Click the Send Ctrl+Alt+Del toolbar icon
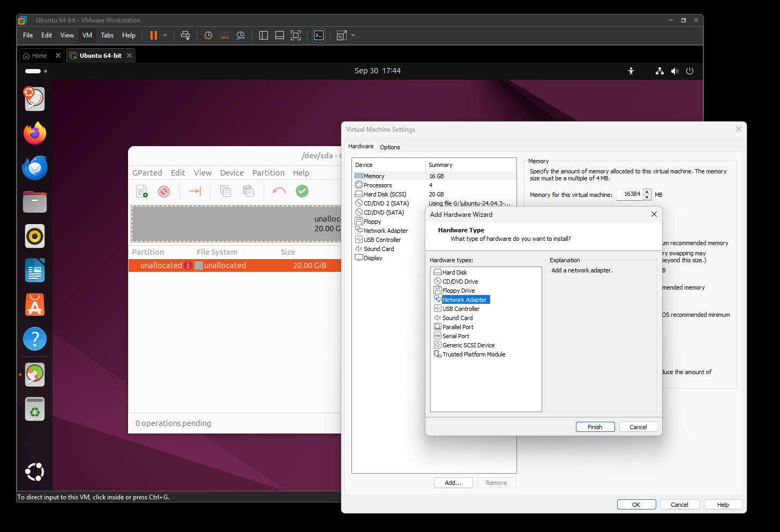 click(x=185, y=35)
